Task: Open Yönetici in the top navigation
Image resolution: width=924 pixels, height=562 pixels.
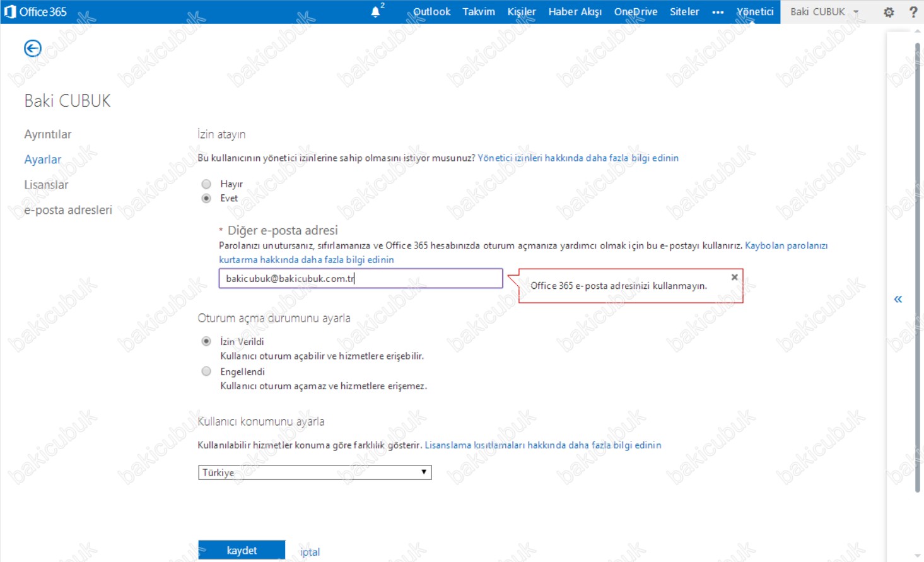Action: point(755,12)
